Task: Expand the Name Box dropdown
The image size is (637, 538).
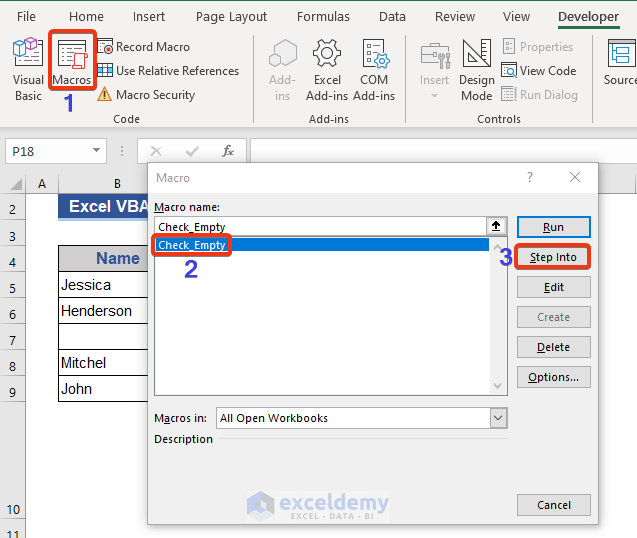Action: [96, 150]
